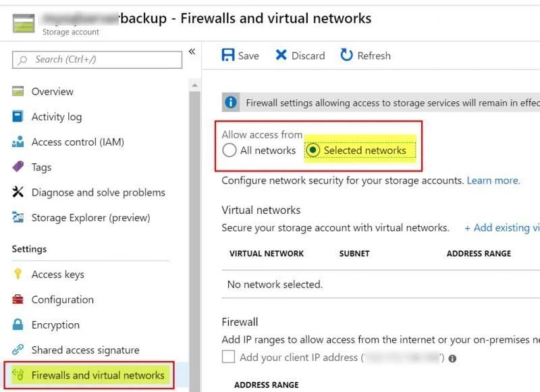Viewport: 540px width, 392px height.
Task: Click the Refresh circular arrow icon
Action: (x=346, y=55)
